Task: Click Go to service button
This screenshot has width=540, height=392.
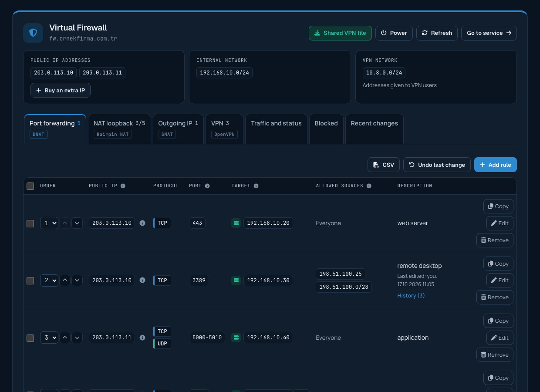Action: (x=489, y=33)
